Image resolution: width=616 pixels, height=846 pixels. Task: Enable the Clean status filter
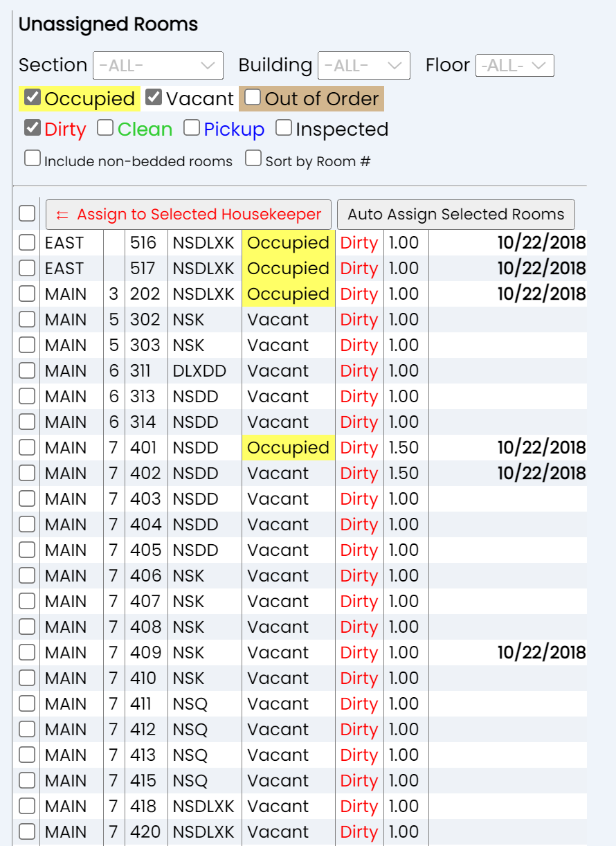(105, 128)
